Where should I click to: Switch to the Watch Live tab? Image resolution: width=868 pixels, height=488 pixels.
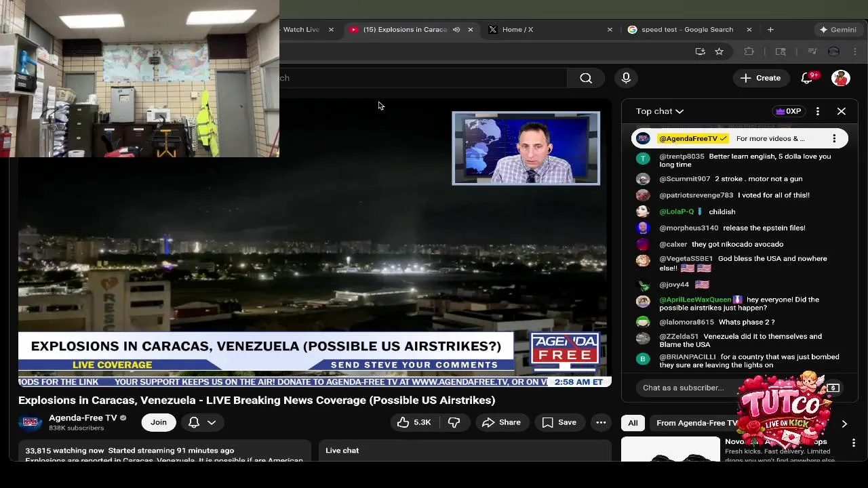300,30
